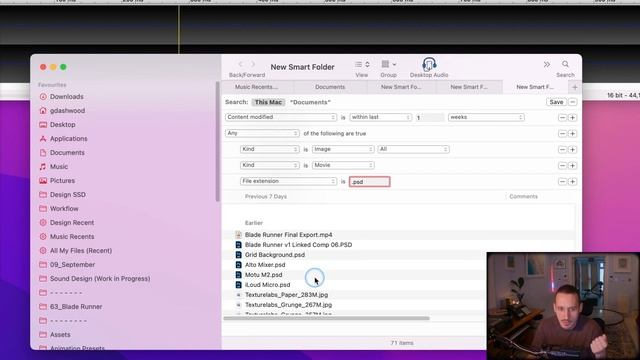The width and height of the screenshot is (640, 360).
Task: Switch to the Music Recents tab
Action: coord(256,87)
